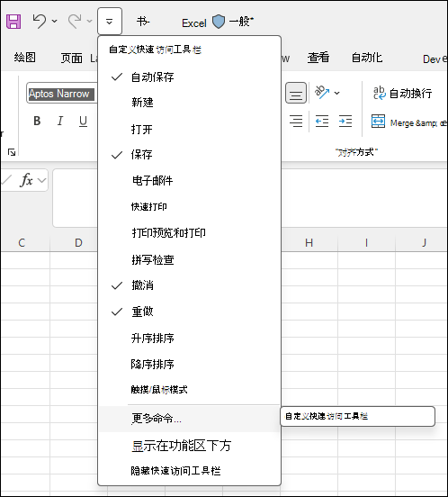Toggle Italic formatting
The image size is (448, 497).
pos(60,121)
